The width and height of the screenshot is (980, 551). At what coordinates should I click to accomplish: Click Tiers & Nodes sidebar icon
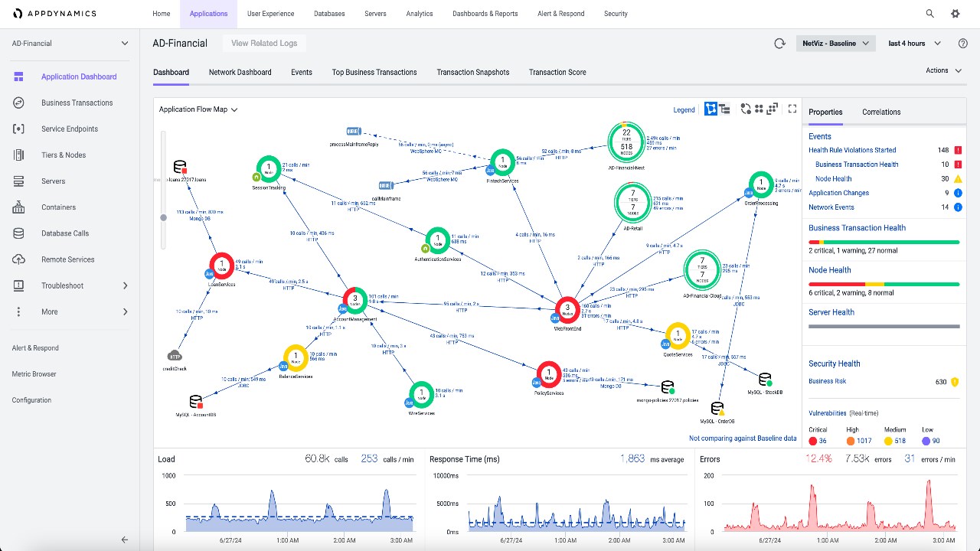pos(19,155)
